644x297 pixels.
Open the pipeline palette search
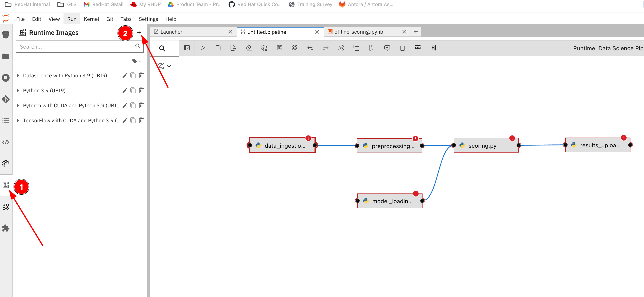(162, 48)
